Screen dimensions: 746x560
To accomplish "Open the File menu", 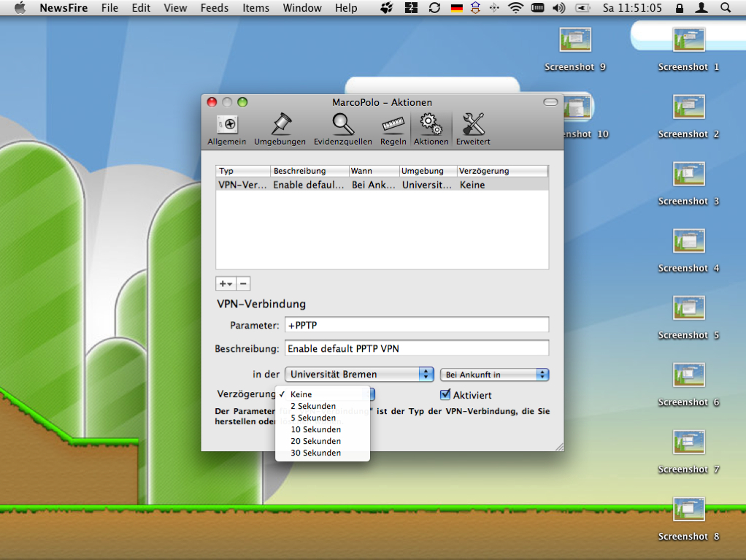I will pyautogui.click(x=109, y=7).
